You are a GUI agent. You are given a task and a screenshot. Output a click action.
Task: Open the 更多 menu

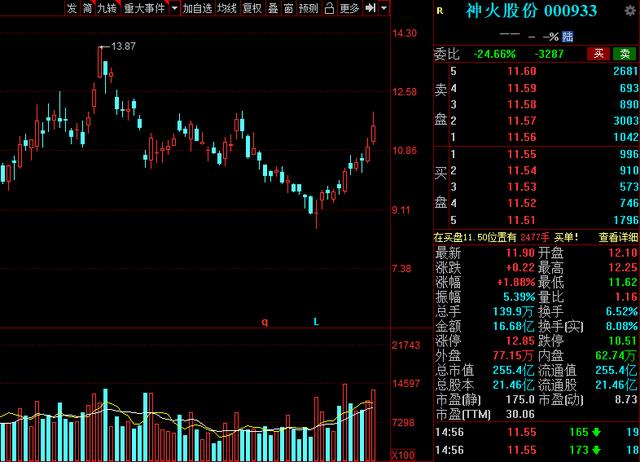(x=349, y=8)
